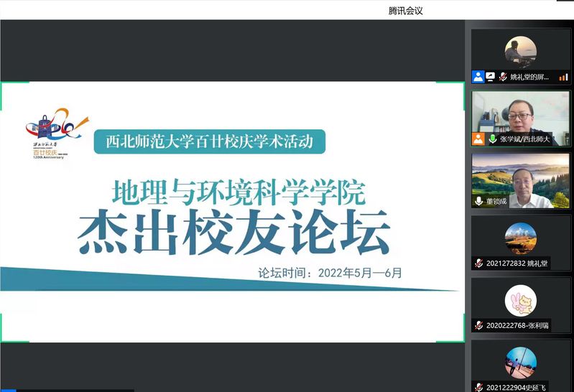Click the orange co-host icon on 张学斌 tile
The image size is (574, 392).
pos(478,139)
